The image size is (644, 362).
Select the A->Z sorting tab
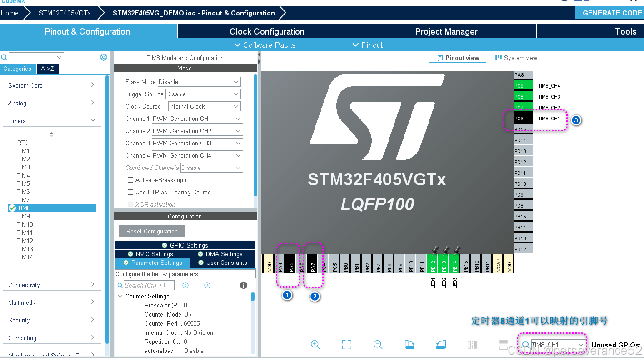click(48, 69)
